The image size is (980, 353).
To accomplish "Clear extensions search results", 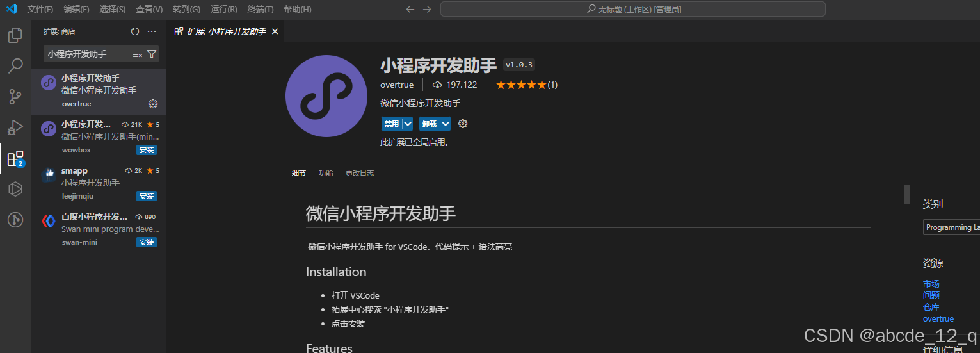I will pos(138,54).
